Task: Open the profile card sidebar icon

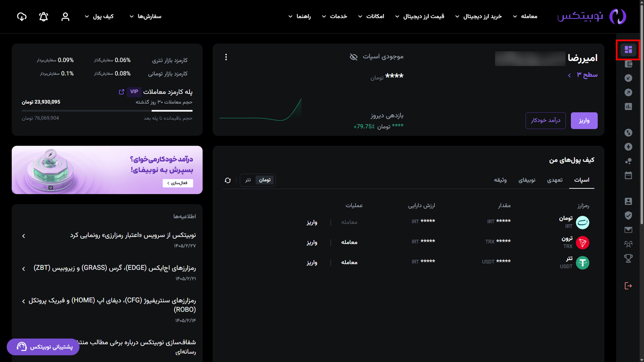Action: pyautogui.click(x=628, y=201)
